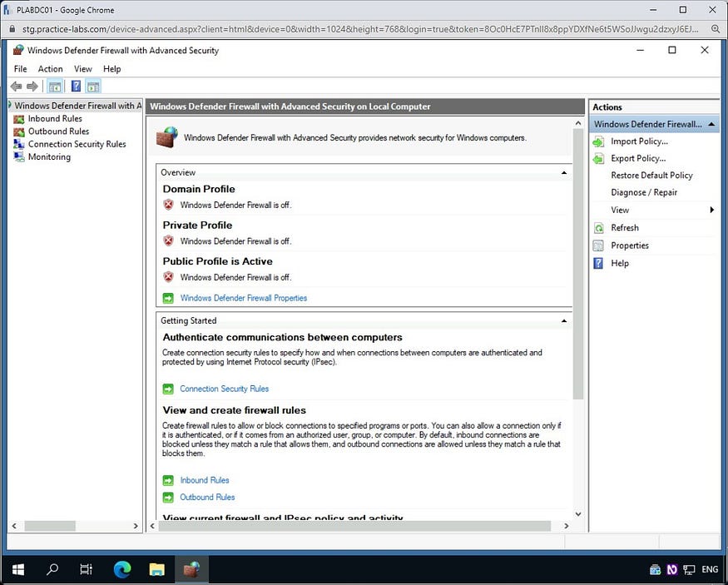Click the Monitoring tree icon

19,157
